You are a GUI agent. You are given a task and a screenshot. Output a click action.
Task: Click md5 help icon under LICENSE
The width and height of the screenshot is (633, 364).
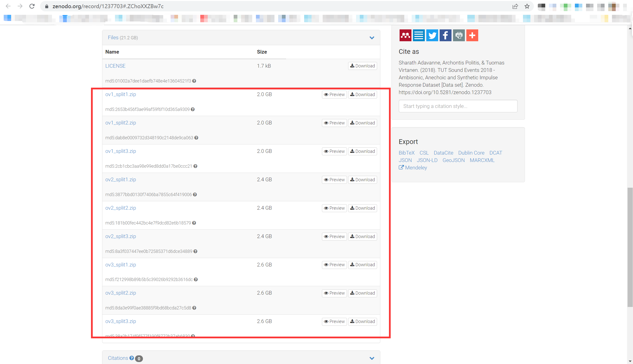(194, 81)
